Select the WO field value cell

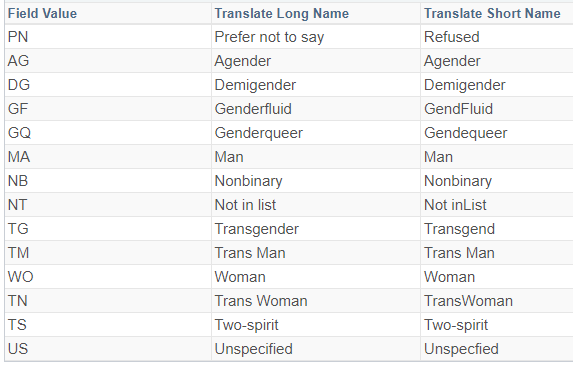click(108, 277)
